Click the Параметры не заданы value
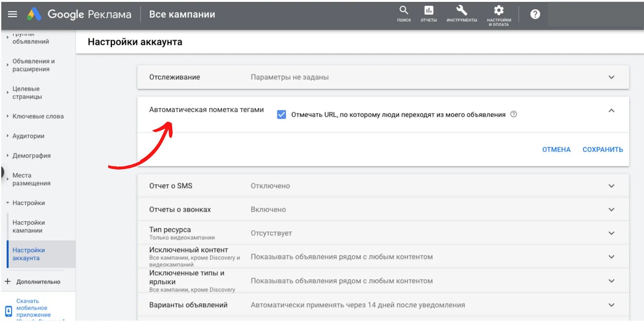 tap(290, 77)
